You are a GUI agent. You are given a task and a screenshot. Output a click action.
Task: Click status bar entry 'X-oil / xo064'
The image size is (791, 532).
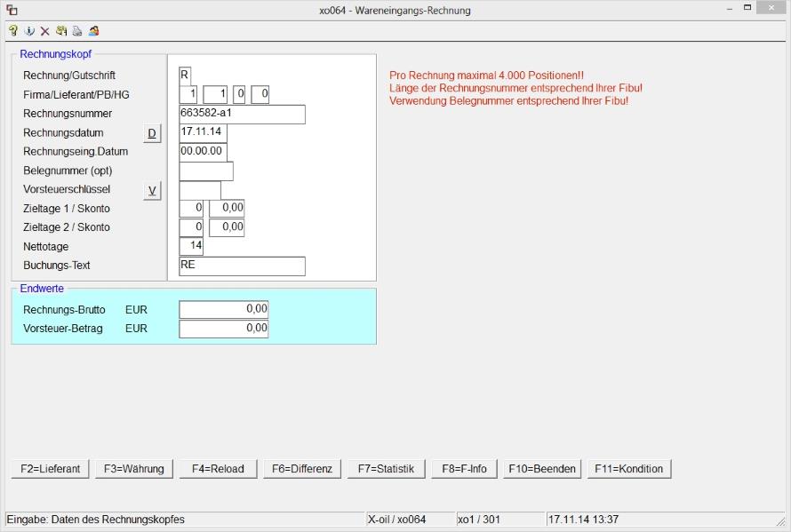[396, 520]
